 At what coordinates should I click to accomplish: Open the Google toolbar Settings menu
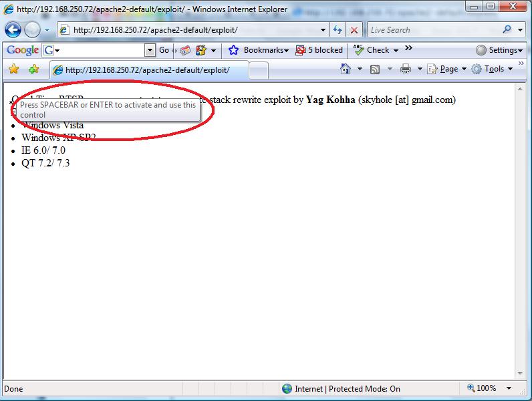click(x=499, y=50)
